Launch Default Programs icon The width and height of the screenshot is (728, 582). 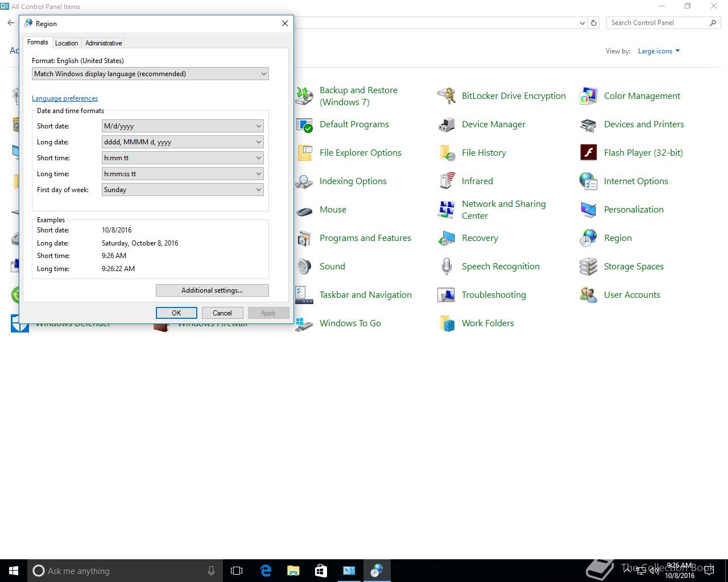304,124
